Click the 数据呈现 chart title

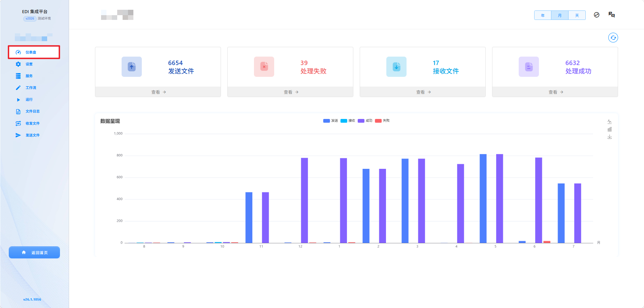click(x=110, y=121)
